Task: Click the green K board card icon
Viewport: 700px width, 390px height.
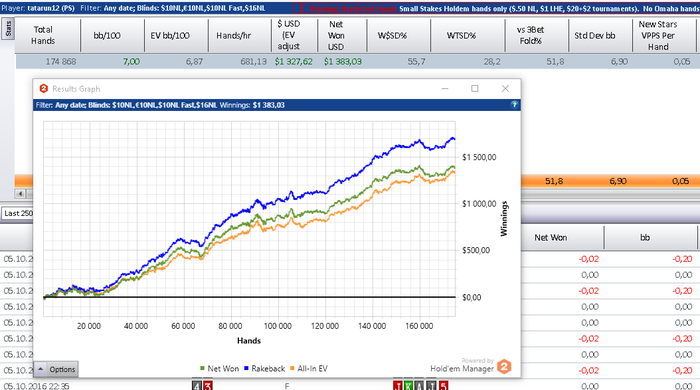Action: [x=408, y=386]
